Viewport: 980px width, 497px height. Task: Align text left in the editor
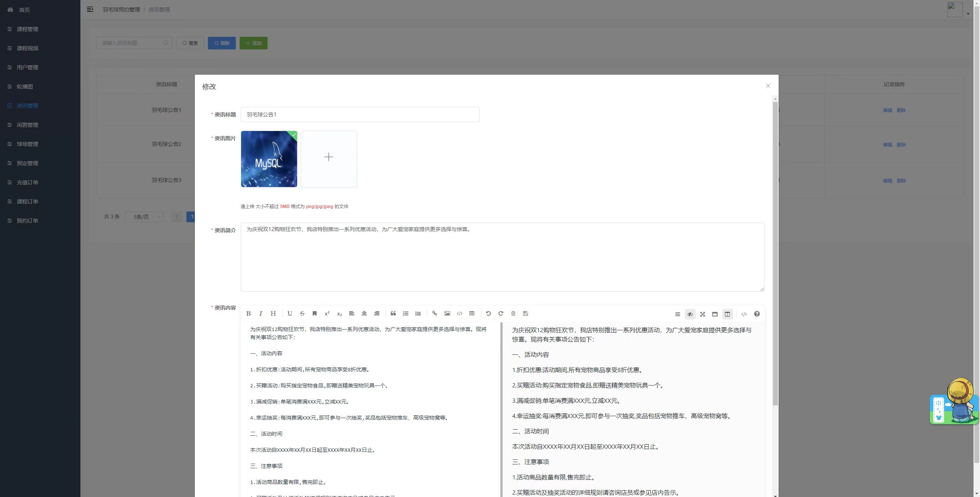352,313
